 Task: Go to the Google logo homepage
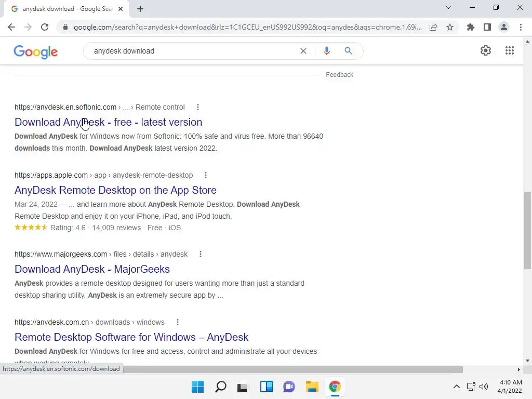[36, 51]
